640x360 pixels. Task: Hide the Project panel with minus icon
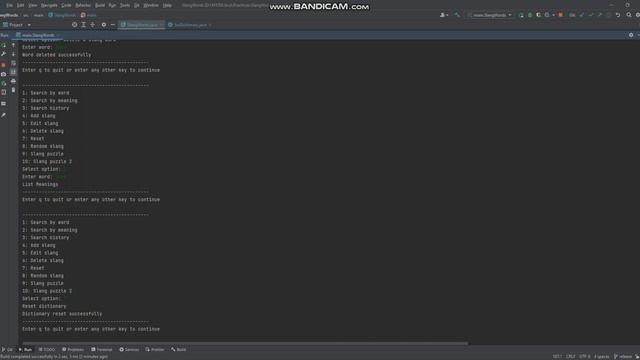pos(113,25)
